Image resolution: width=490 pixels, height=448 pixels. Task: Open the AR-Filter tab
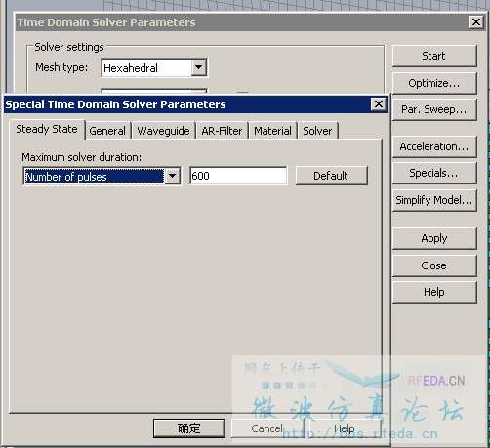pyautogui.click(x=222, y=131)
